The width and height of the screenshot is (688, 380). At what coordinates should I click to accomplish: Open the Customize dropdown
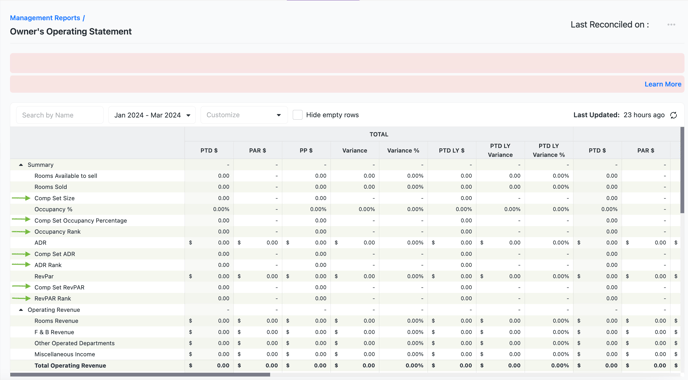244,115
